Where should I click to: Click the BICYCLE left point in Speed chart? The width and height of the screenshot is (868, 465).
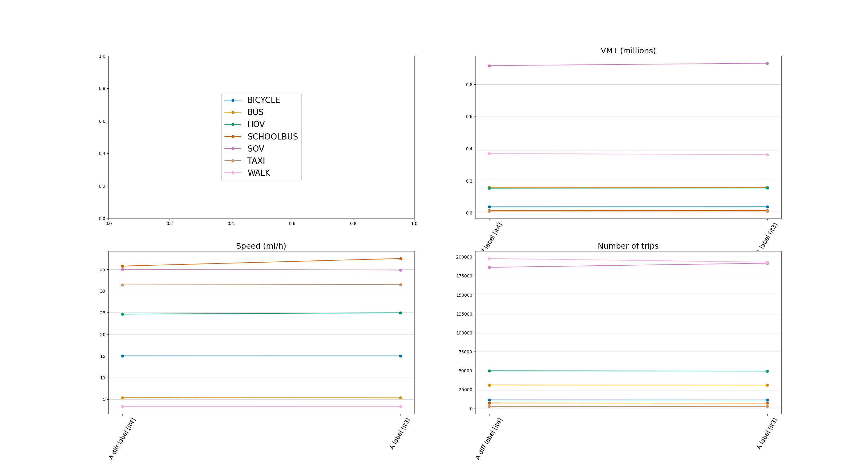[x=123, y=356]
